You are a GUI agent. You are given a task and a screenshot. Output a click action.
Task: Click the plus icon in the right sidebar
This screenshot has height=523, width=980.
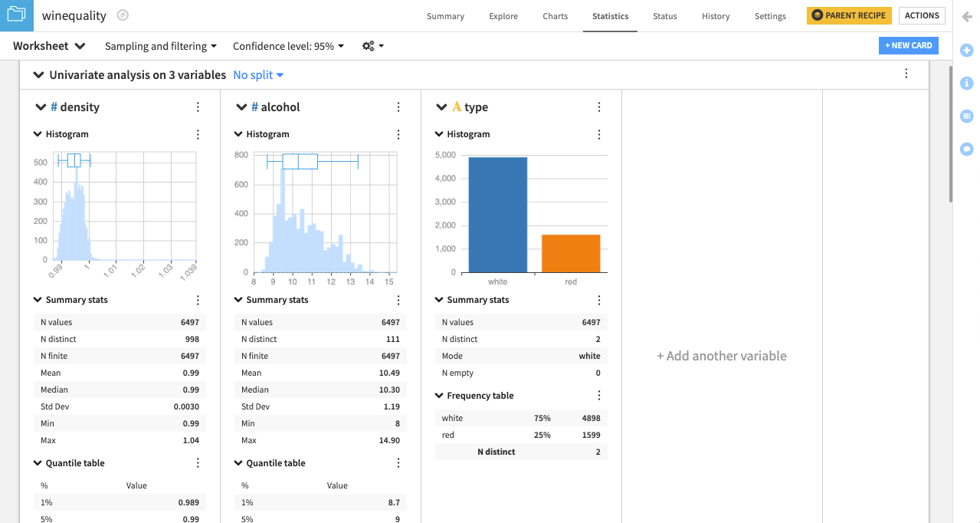coord(966,50)
